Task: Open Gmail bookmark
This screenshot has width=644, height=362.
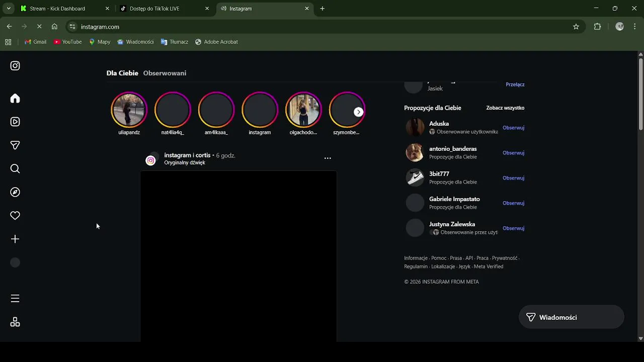Action: 35,42
